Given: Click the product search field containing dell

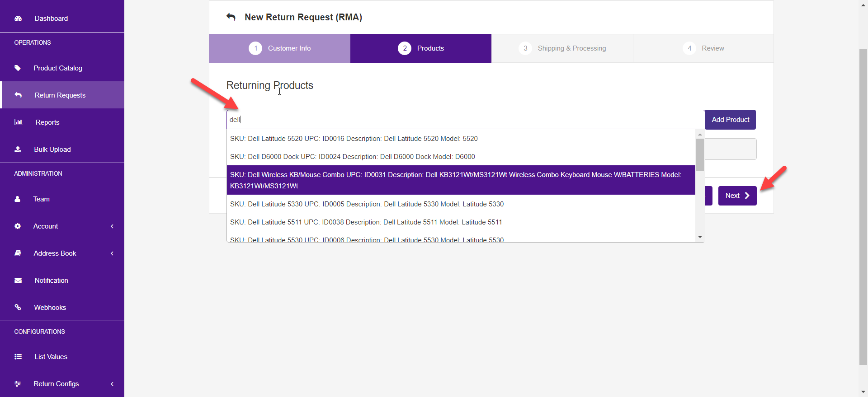Looking at the screenshot, I should 466,120.
